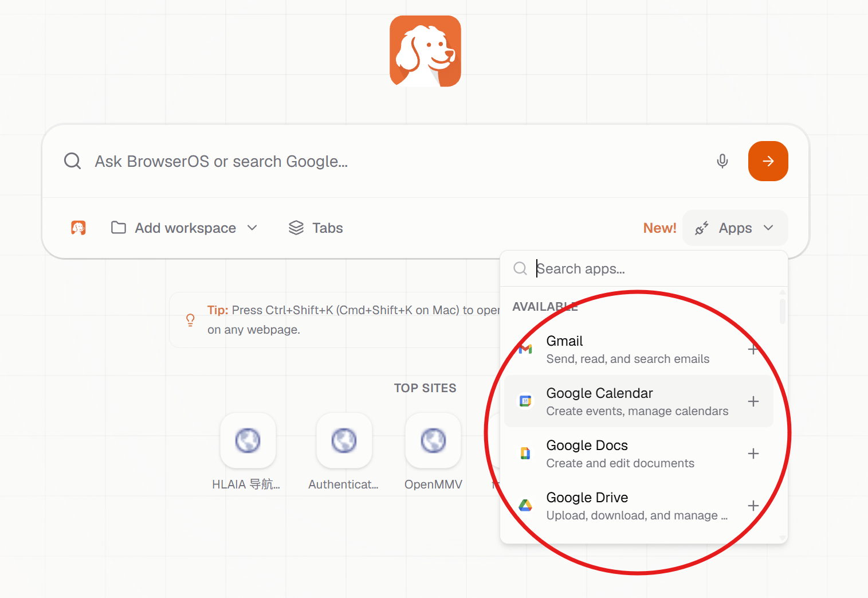Screen dimensions: 868x598
Task: Activate voice input microphone
Action: click(722, 161)
